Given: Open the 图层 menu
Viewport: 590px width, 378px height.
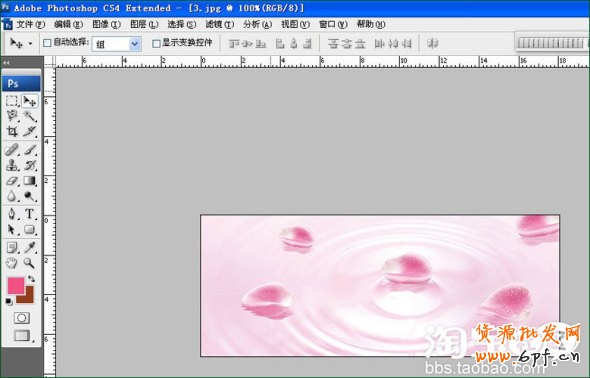Looking at the screenshot, I should pos(144,24).
